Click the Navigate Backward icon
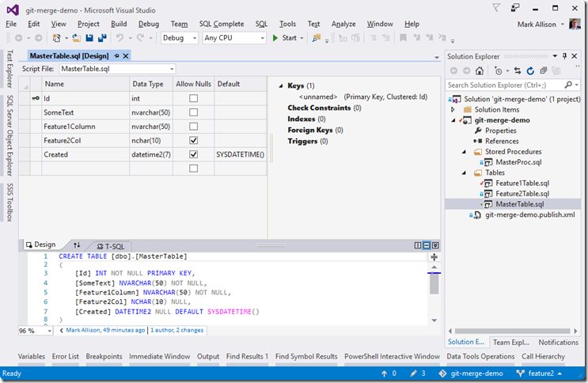Viewport: 588px width, 383px height. coord(18,38)
